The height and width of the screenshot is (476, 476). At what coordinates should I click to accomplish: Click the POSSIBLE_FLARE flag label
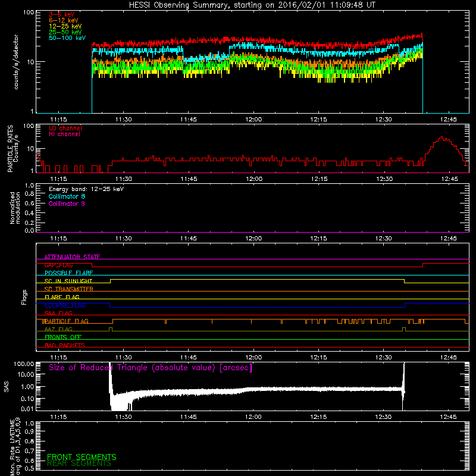click(68, 273)
